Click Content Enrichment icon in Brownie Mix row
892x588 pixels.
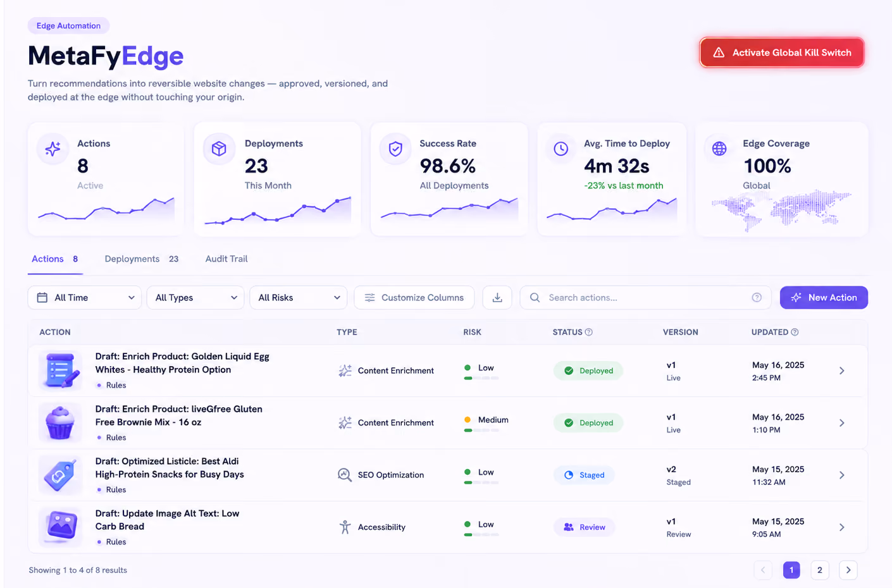pos(345,422)
